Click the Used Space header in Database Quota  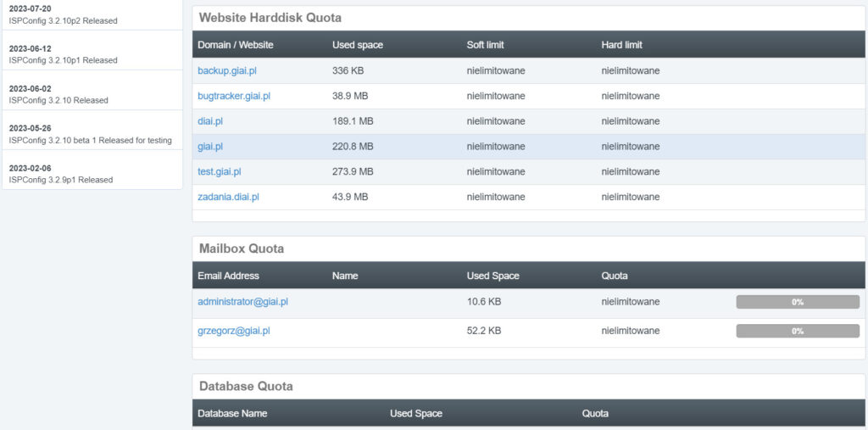coord(416,413)
